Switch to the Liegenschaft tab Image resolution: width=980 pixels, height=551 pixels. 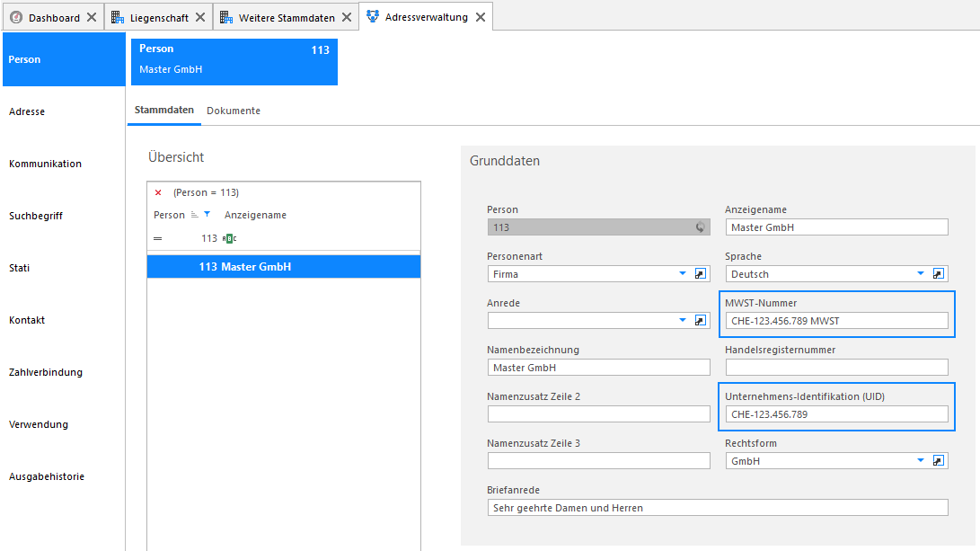pos(159,17)
